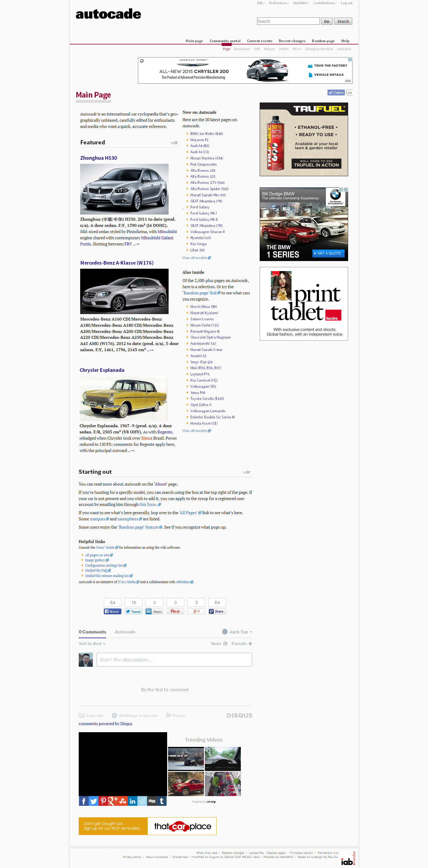Image resolution: width=428 pixels, height=868 pixels.
Task: Click the Jack Yan commenter avatar
Action: pyautogui.click(x=85, y=659)
